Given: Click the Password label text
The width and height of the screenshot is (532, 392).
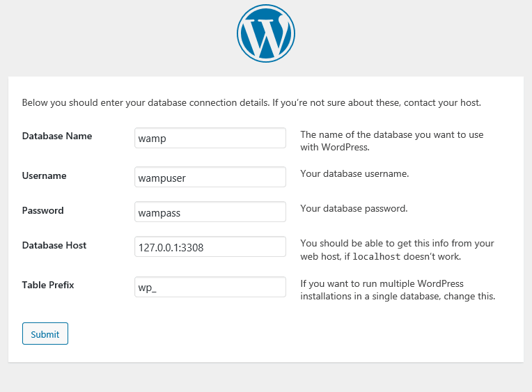Looking at the screenshot, I should [x=42, y=210].
